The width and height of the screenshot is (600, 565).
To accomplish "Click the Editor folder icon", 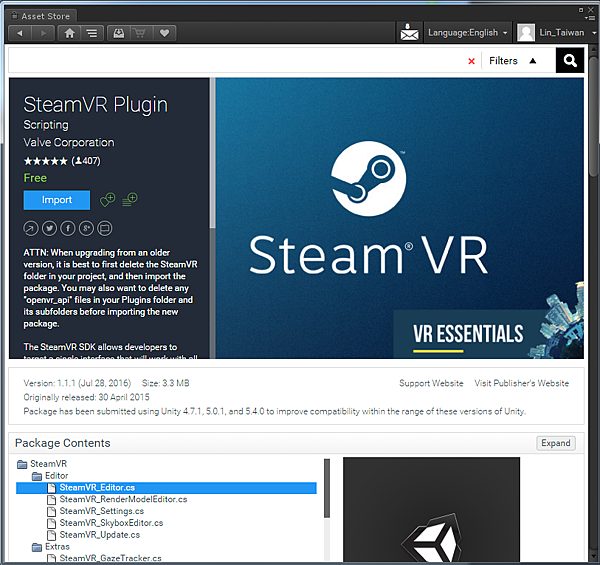I will [x=37, y=476].
